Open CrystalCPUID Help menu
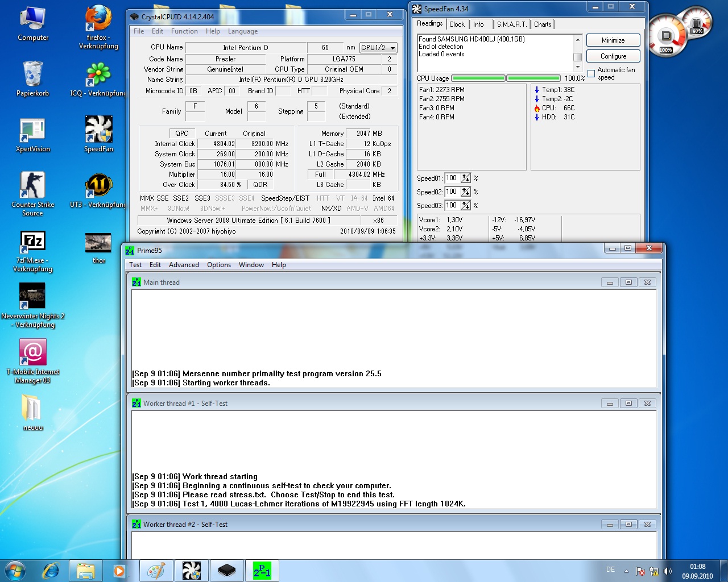 click(213, 31)
